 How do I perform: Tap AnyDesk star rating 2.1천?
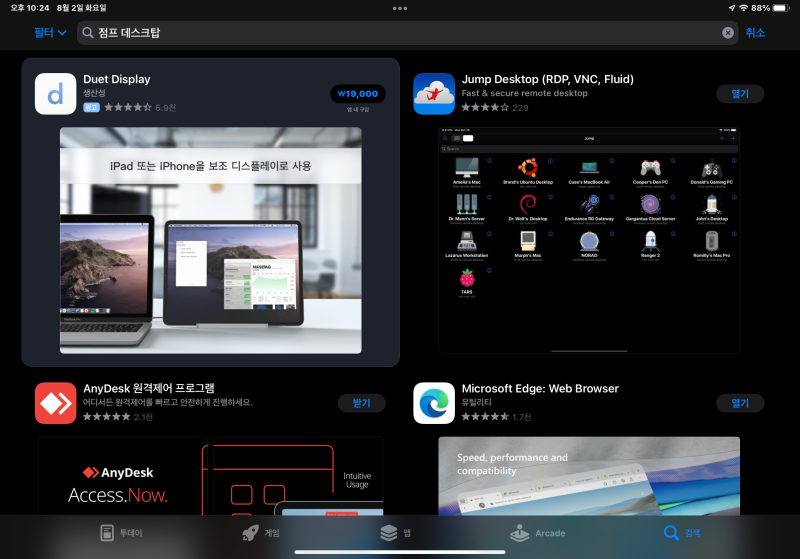pos(118,417)
